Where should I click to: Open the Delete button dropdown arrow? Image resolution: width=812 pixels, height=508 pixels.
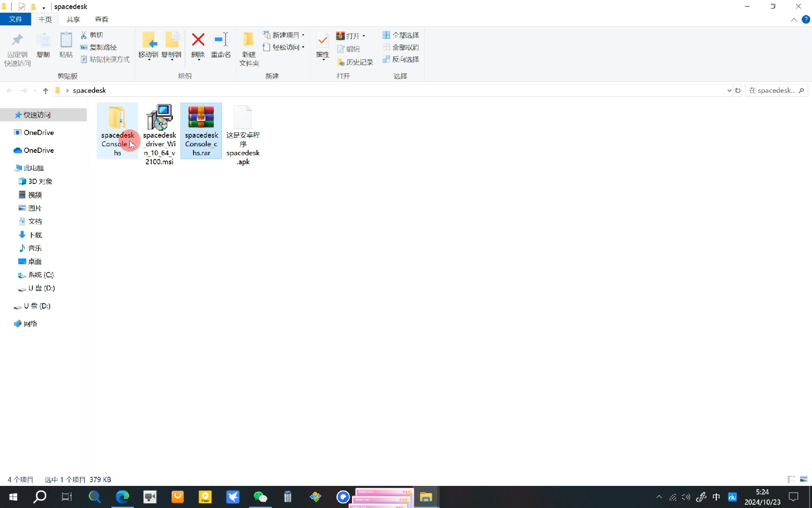tap(198, 60)
